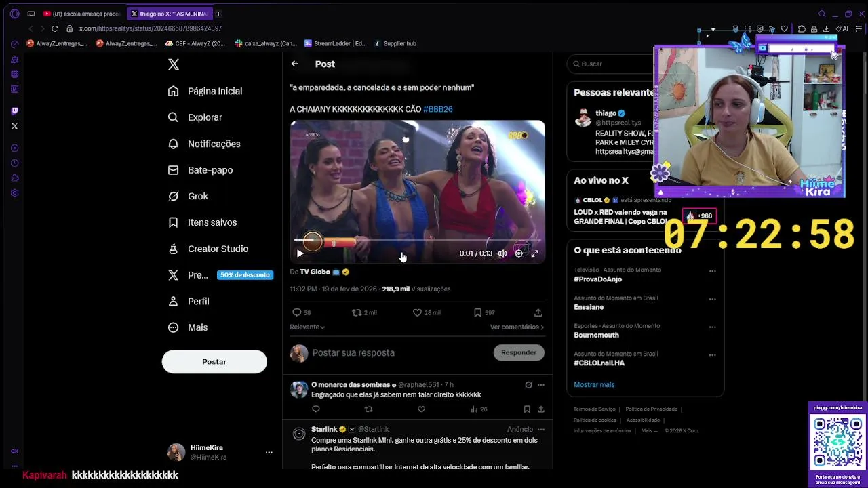Open the Supplier hub bookmark
The image size is (868, 488).
395,43
